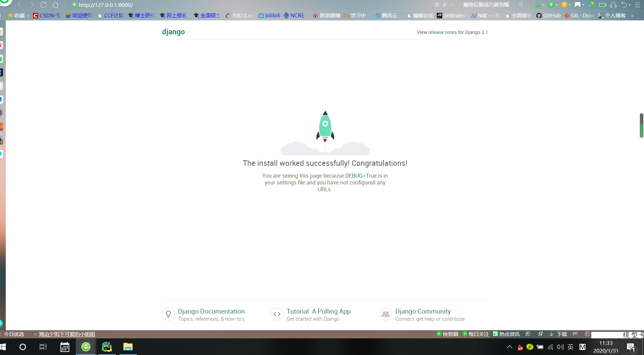Open the battery power-saver toolbar icon
Image resolution: width=644 pixels, height=355 pixels.
602,5
